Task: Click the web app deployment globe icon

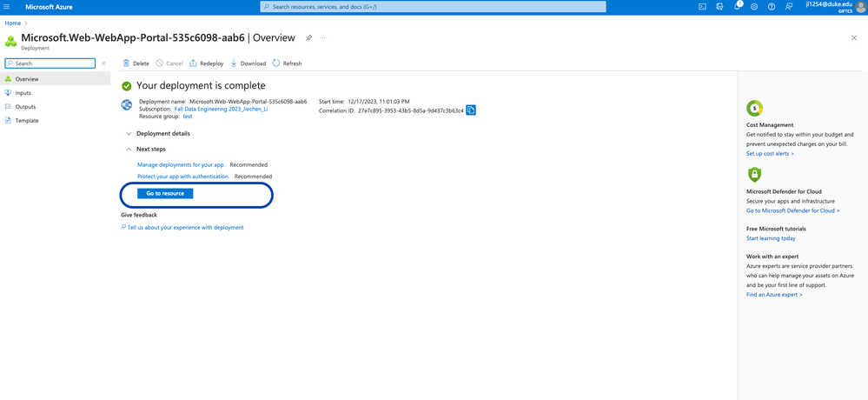Action: pos(127,104)
